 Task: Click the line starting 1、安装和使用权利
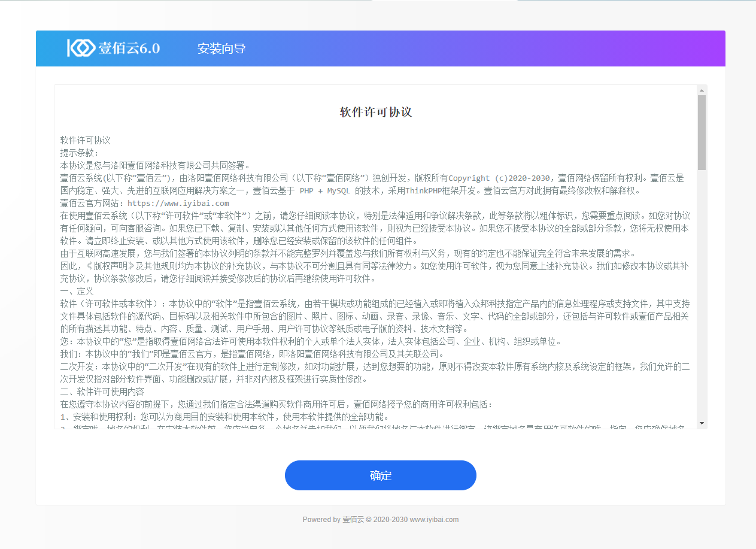click(x=224, y=417)
